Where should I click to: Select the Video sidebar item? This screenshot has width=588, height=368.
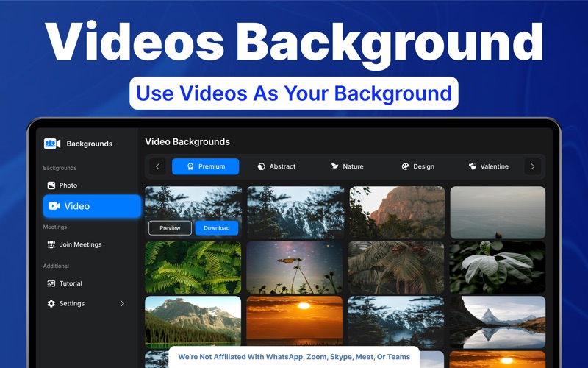click(92, 206)
